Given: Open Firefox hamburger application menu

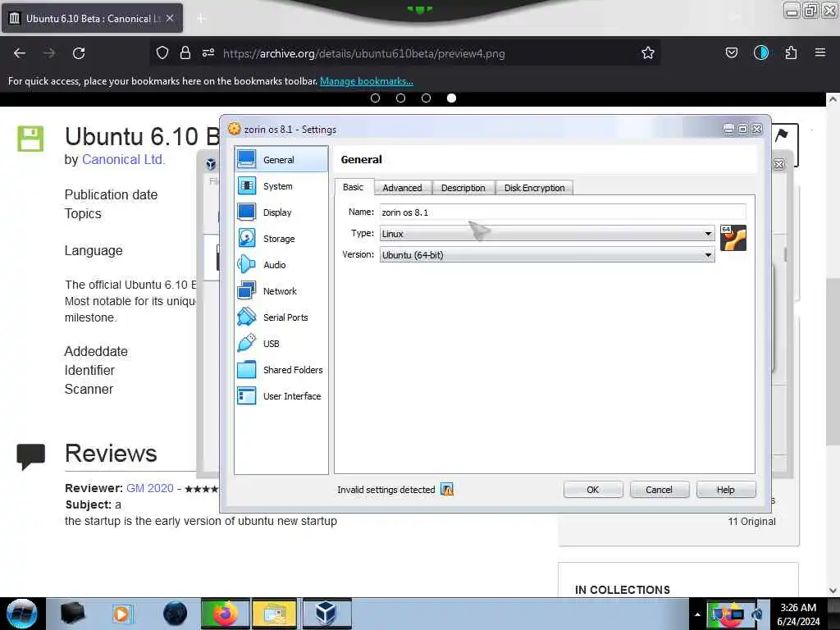Looking at the screenshot, I should [819, 52].
